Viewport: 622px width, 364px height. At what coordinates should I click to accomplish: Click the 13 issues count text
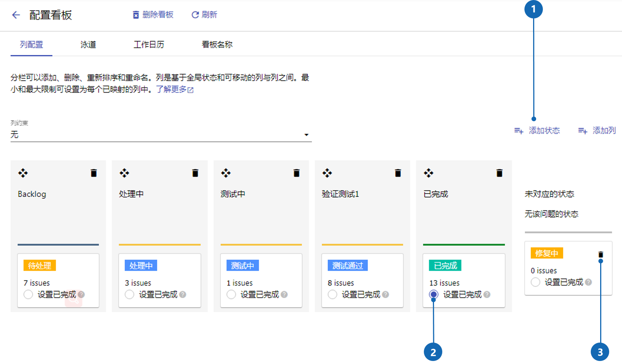pos(445,283)
